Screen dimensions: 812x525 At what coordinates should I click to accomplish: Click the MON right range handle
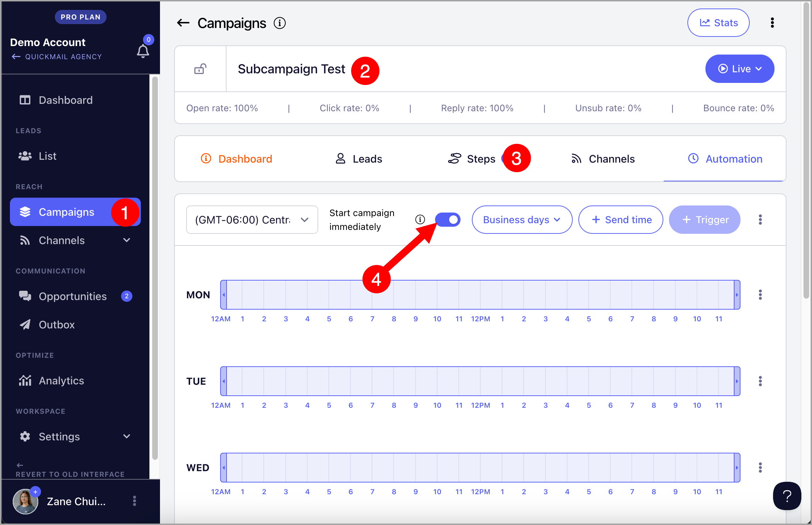(x=737, y=295)
